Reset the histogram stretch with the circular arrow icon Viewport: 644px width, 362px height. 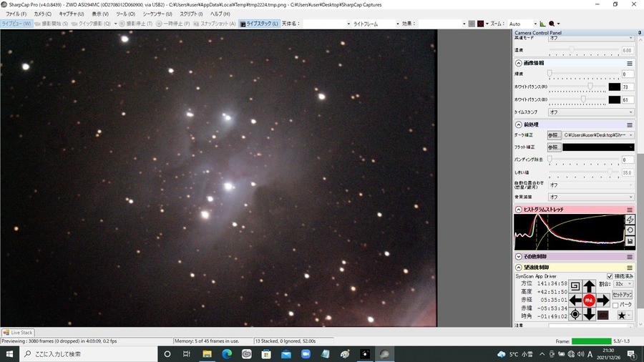click(x=630, y=230)
